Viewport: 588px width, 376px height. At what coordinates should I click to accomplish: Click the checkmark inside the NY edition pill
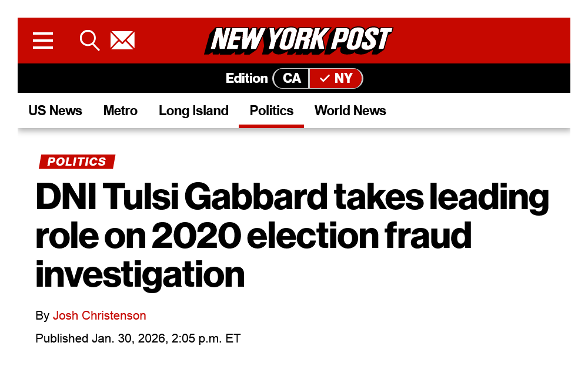[325, 79]
